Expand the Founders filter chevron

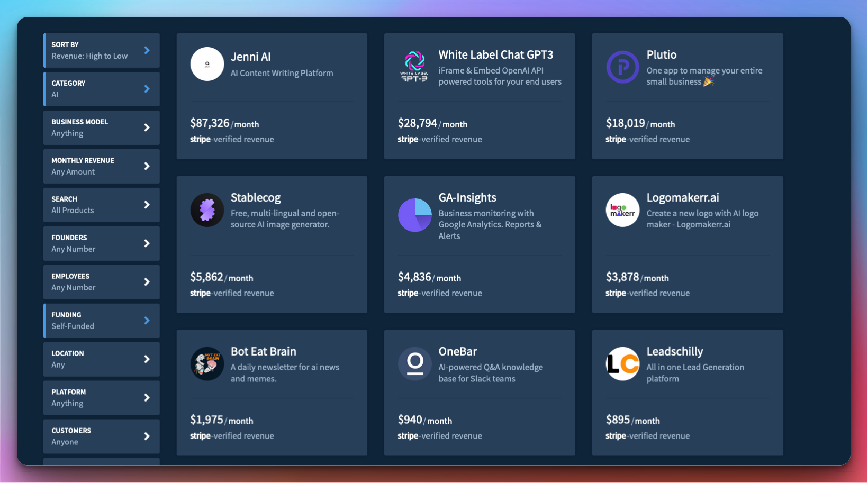pyautogui.click(x=147, y=243)
